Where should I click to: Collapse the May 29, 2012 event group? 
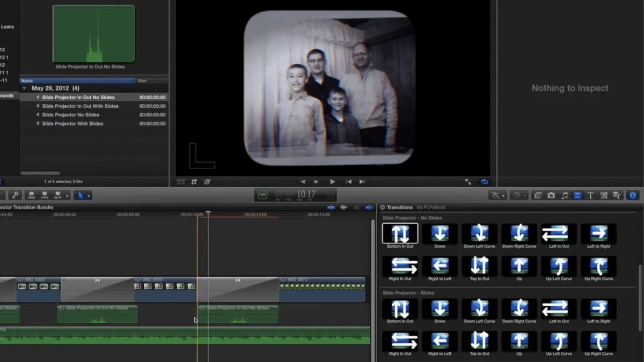24,88
